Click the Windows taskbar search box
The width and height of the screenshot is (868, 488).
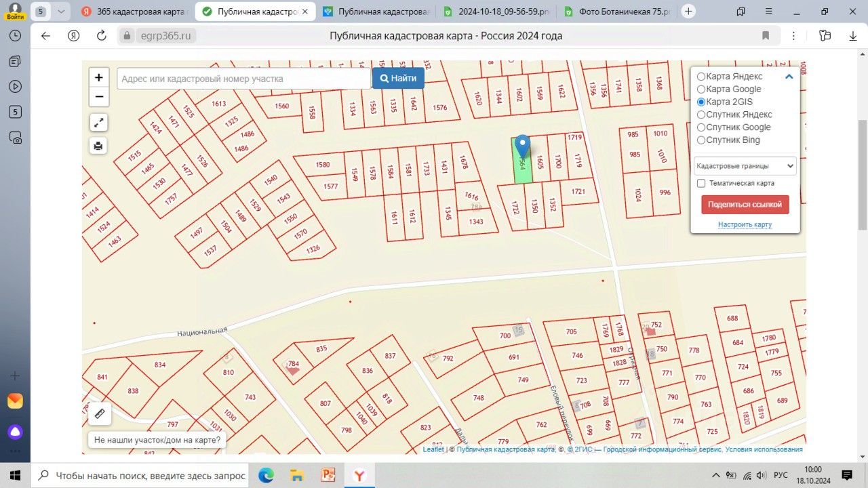click(140, 475)
